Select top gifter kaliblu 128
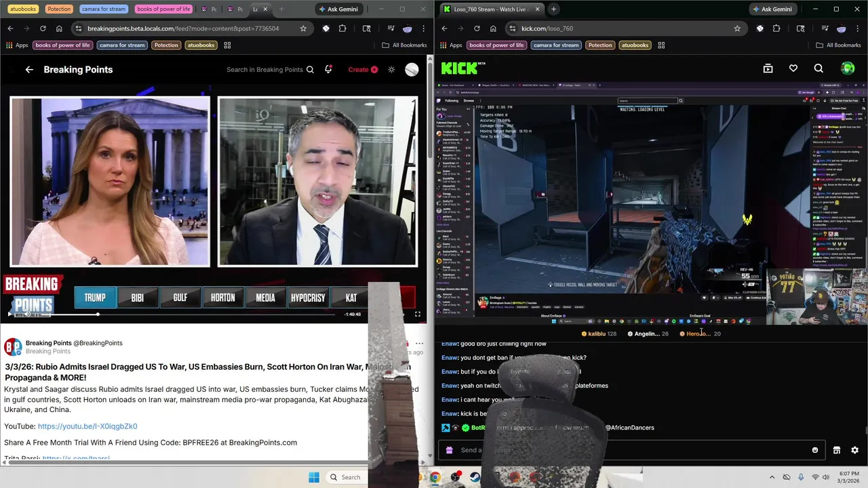Viewport: 868px width, 488px height. (x=599, y=333)
